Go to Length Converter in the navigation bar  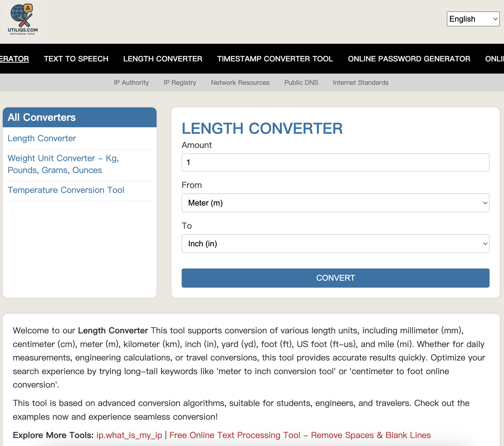(x=163, y=59)
